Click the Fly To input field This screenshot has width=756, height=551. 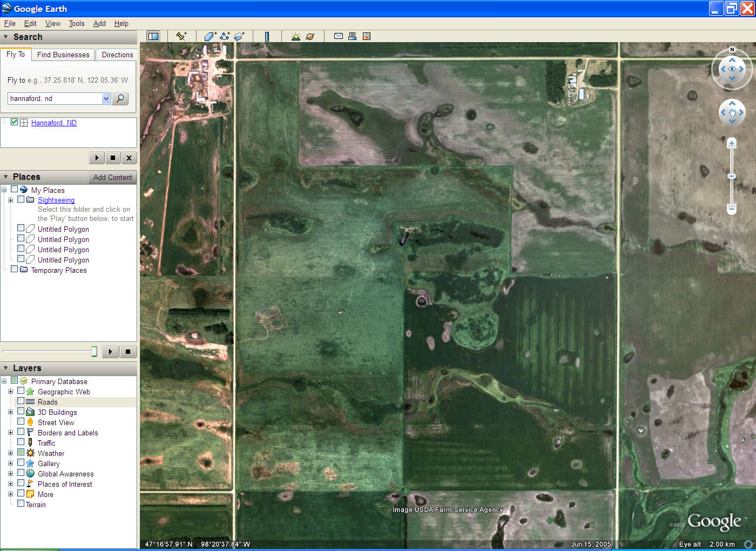click(55, 98)
